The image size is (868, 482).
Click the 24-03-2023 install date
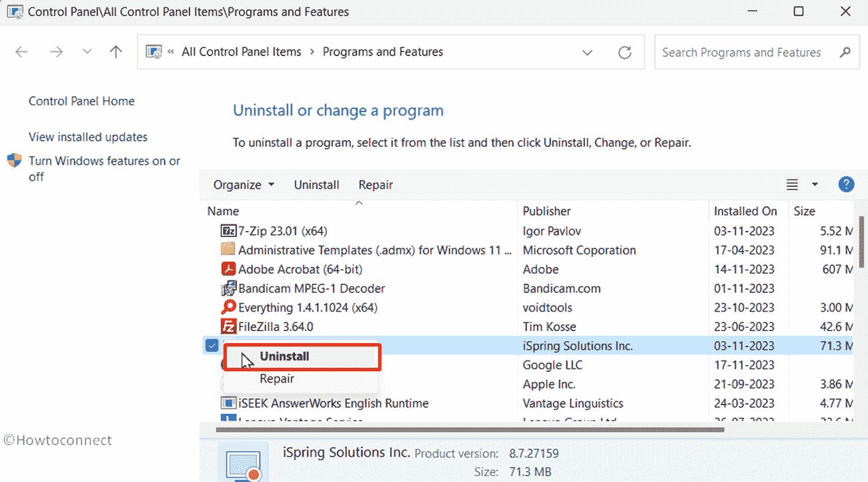[x=744, y=404]
